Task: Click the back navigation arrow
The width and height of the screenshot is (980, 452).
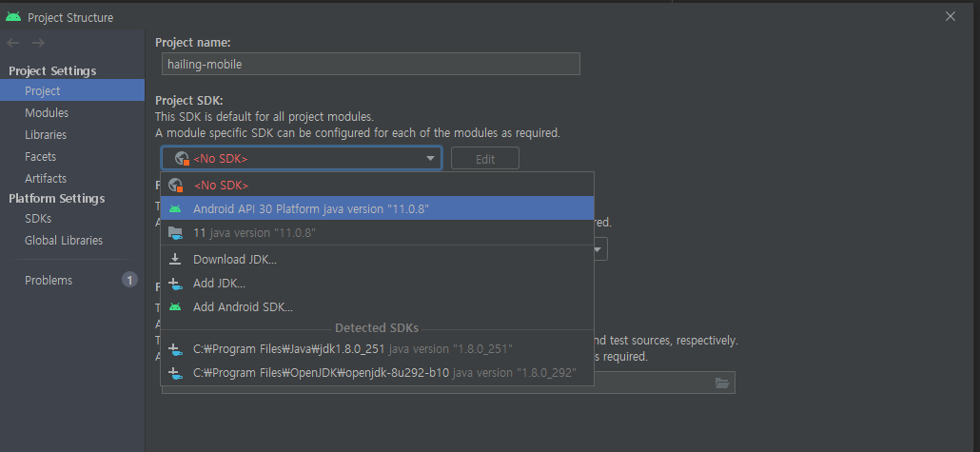Action: [x=13, y=43]
